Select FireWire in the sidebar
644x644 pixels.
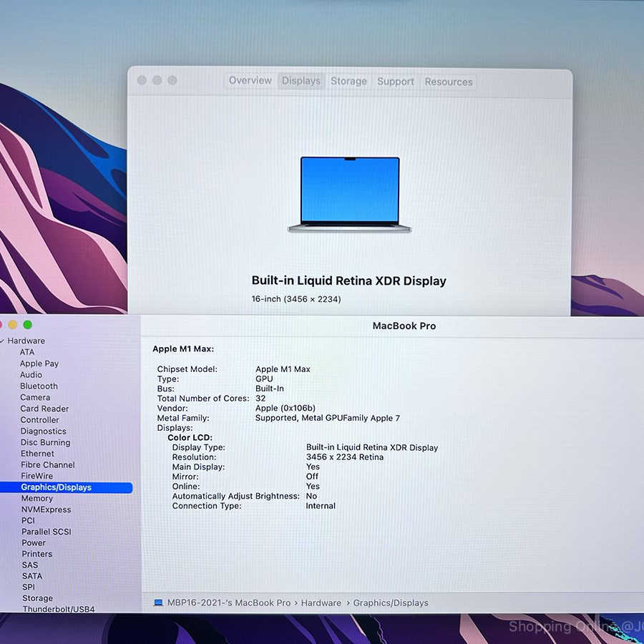pos(37,476)
